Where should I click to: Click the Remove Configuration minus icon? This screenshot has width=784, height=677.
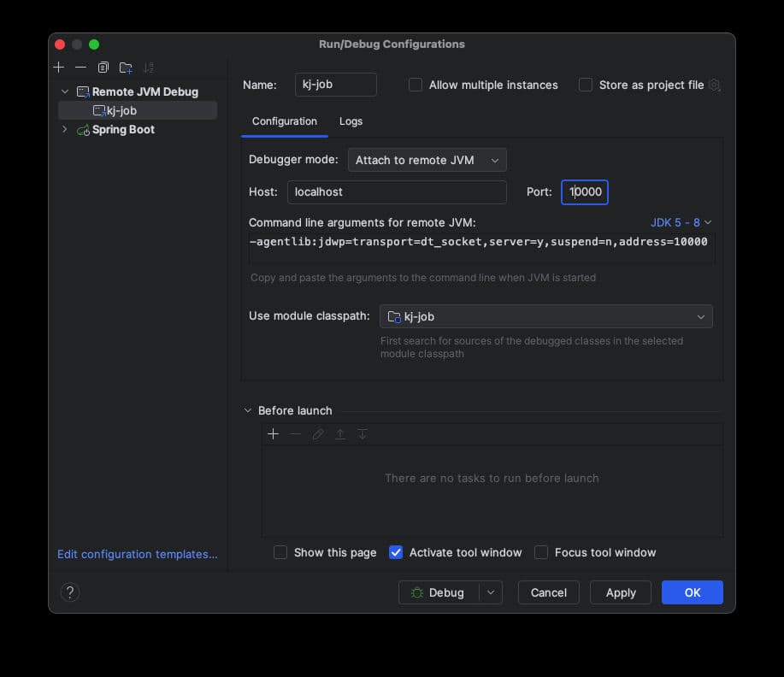click(80, 68)
